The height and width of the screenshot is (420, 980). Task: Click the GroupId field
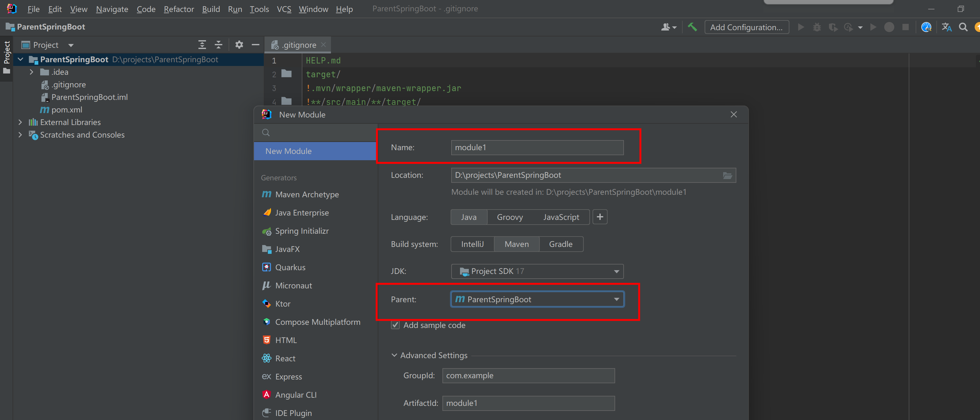click(528, 375)
